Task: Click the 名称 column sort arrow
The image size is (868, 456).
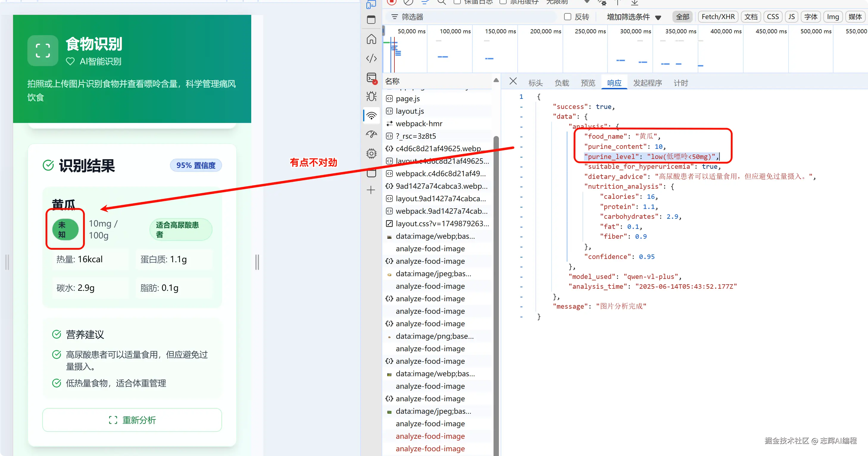Action: coord(496,80)
